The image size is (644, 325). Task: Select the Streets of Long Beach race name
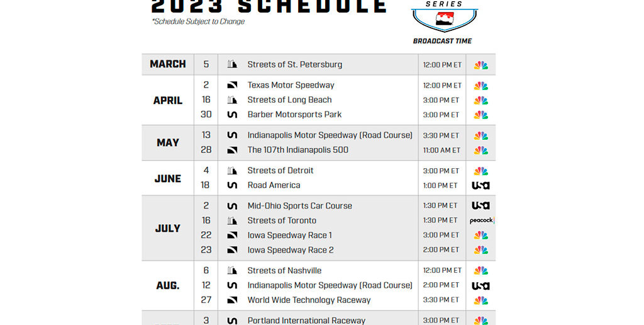(289, 100)
